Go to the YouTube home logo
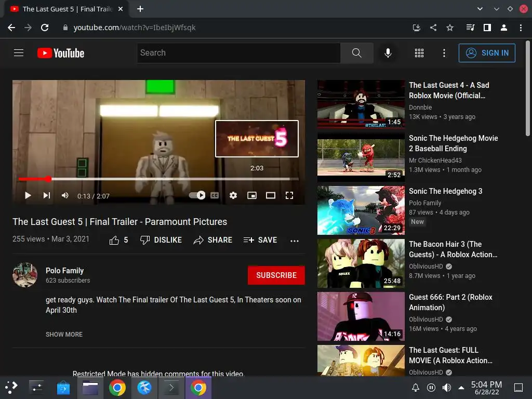The image size is (532, 399). [61, 53]
